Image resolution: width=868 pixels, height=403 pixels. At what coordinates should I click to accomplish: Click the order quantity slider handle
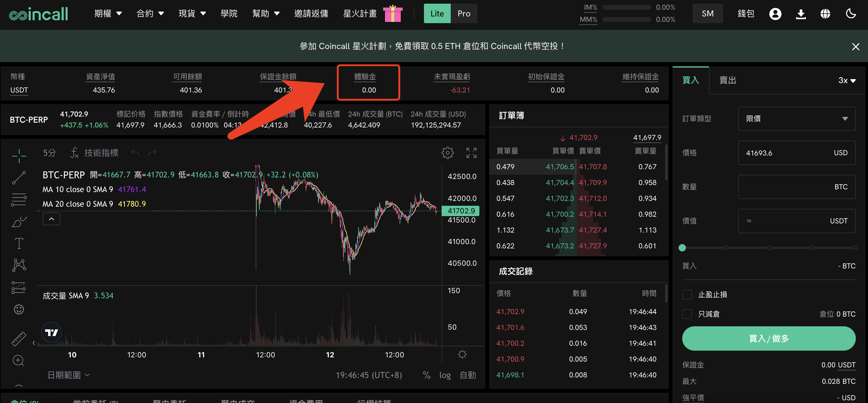click(682, 248)
